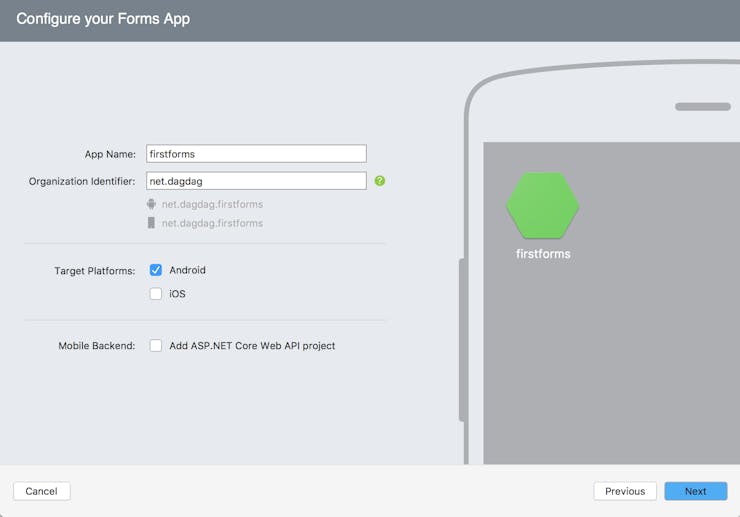Click the Next button
Screen dimensions: 740x517
[696, 491]
